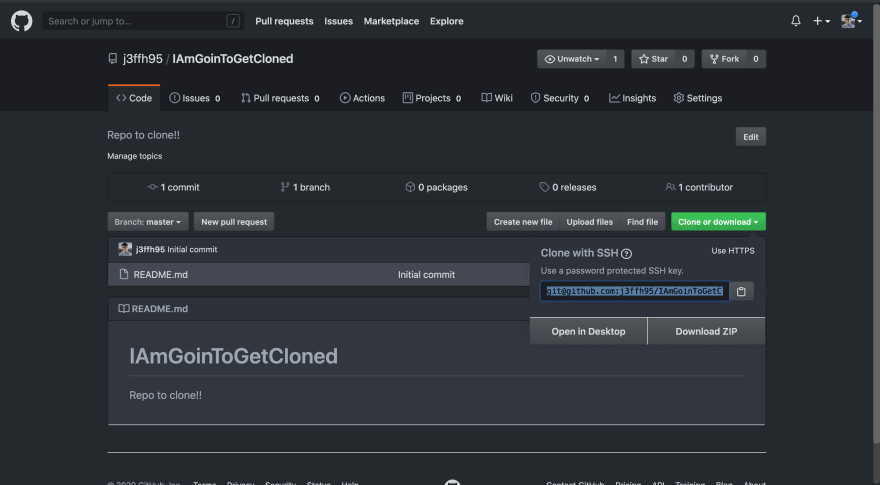880x485 pixels.
Task: Click the forks count 0
Action: click(756, 59)
